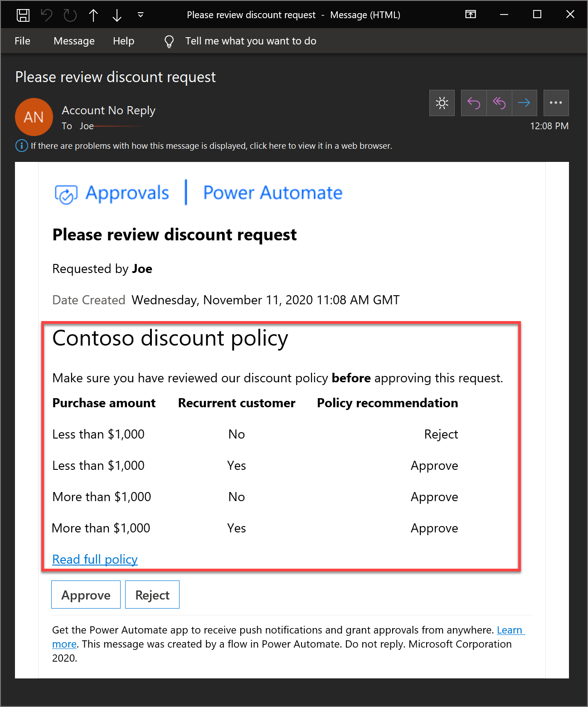The image size is (588, 707).
Task: Click the Undo arrow icon
Action: tap(47, 15)
